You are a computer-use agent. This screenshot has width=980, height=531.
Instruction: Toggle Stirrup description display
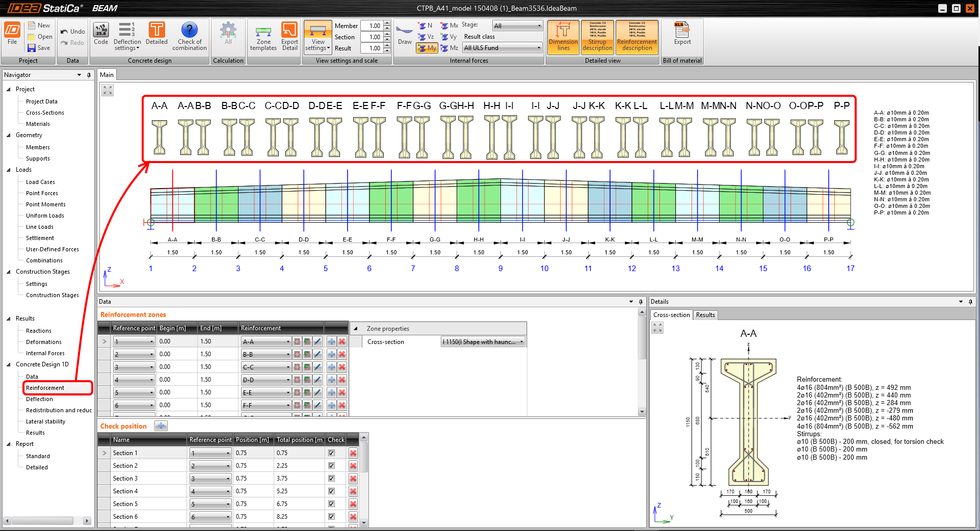pos(597,37)
